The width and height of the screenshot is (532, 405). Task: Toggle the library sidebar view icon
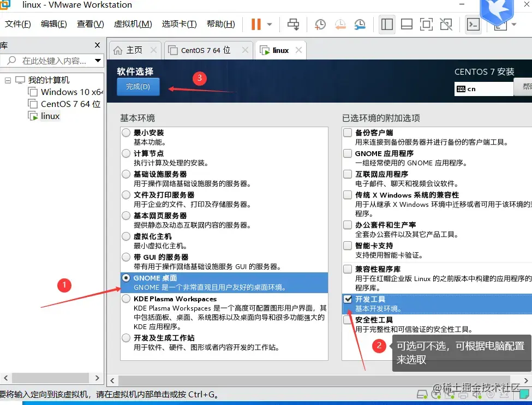coord(387,24)
